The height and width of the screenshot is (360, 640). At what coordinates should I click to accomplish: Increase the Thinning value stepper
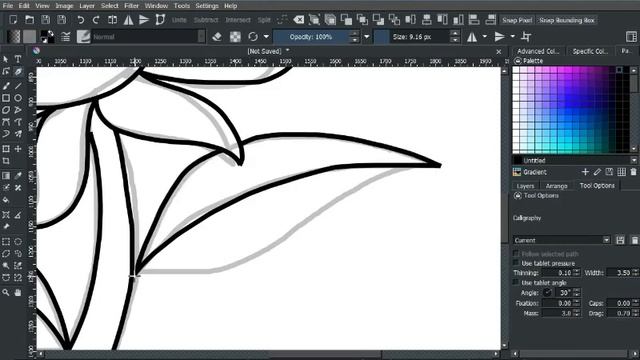(576, 271)
